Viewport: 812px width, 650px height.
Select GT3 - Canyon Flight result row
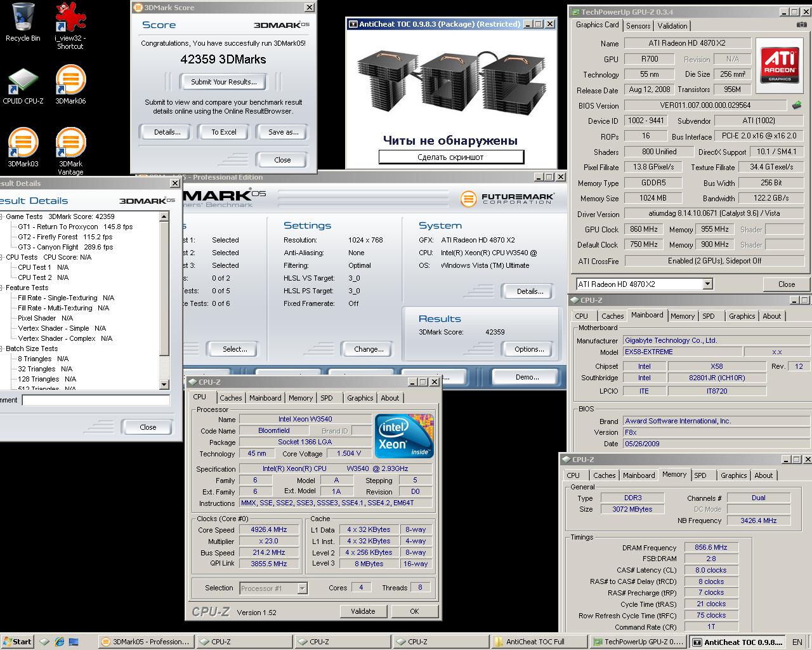pos(65,247)
